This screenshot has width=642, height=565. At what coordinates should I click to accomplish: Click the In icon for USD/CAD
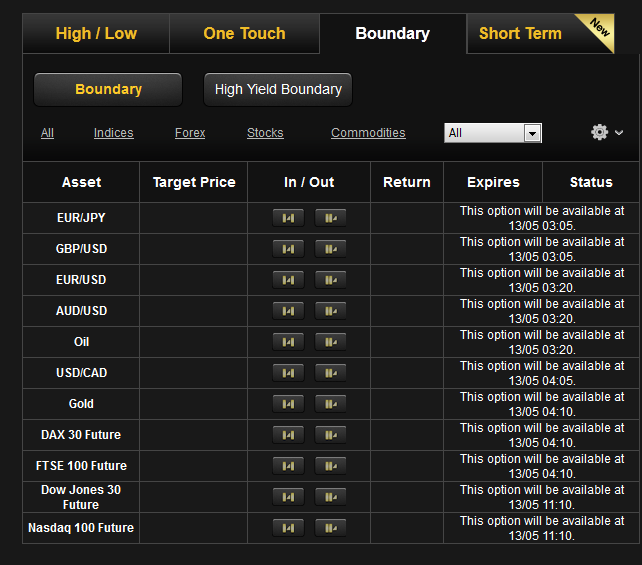pos(288,373)
